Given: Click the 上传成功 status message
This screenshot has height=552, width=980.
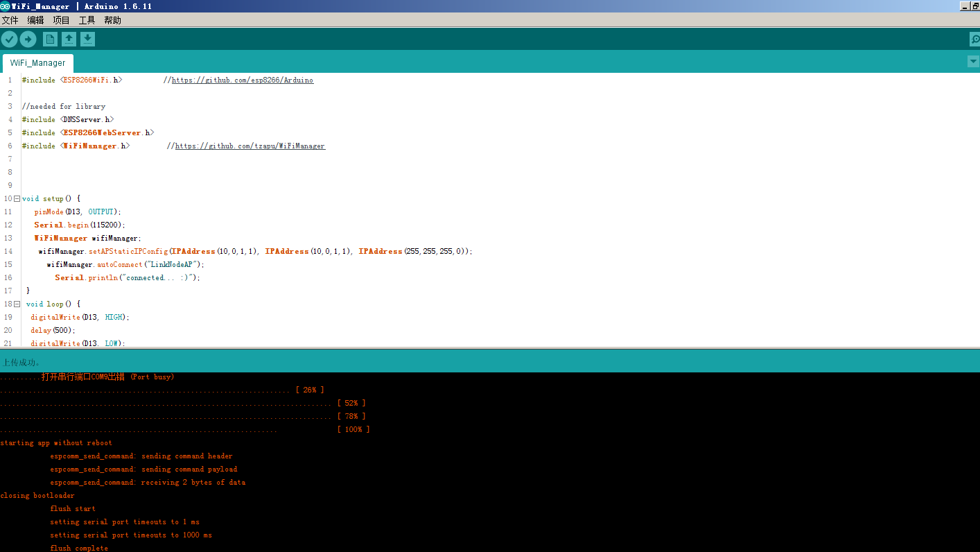Looking at the screenshot, I should [21, 363].
